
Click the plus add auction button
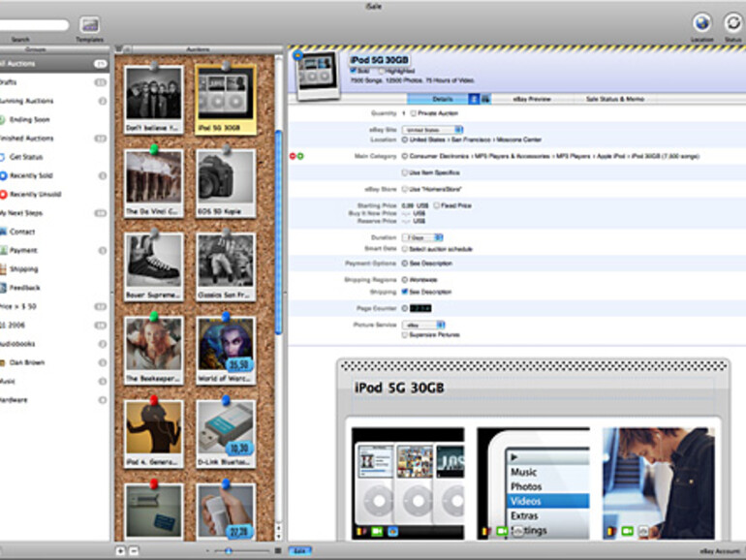[120, 551]
